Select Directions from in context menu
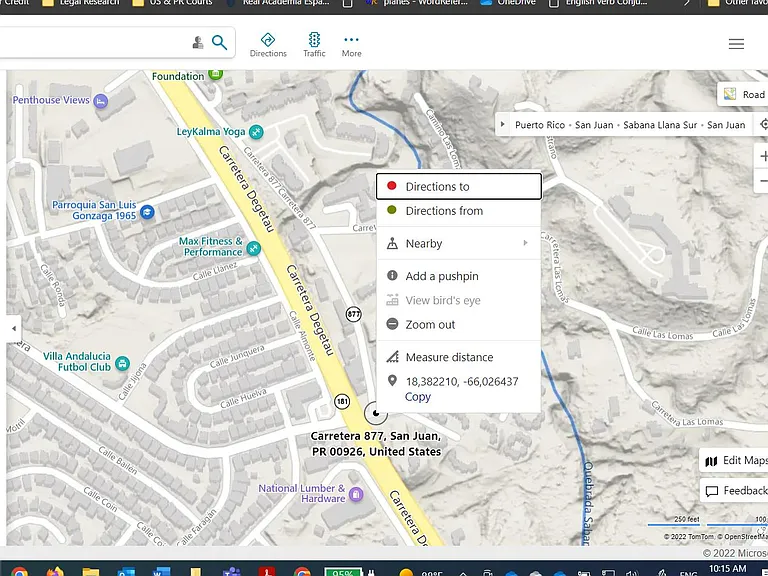The image size is (768, 576). click(x=459, y=211)
